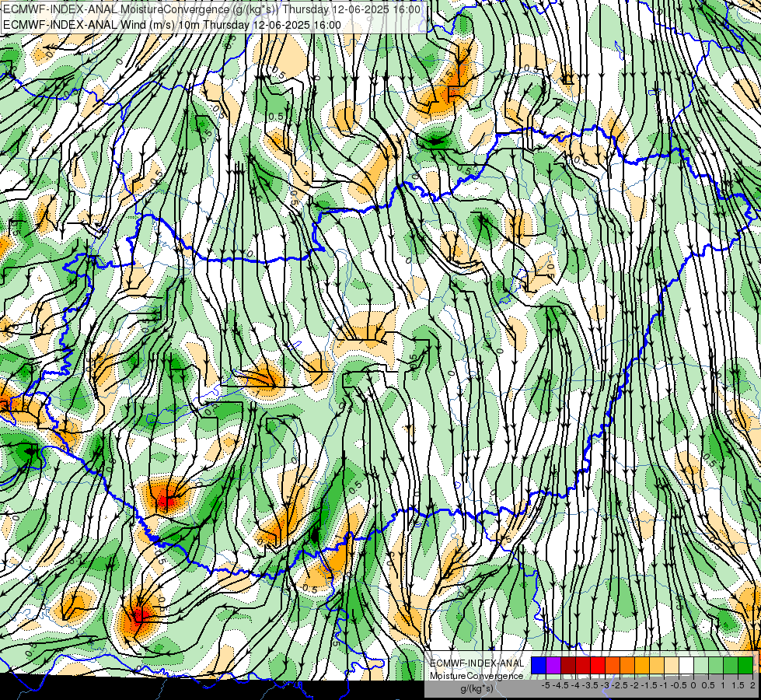Choose the red-orange swatch between -3 and -2.5

[613, 665]
